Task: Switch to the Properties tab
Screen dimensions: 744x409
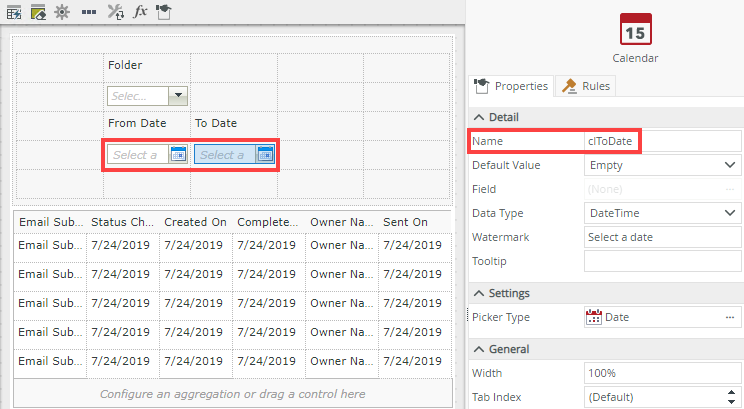Action: (x=511, y=86)
